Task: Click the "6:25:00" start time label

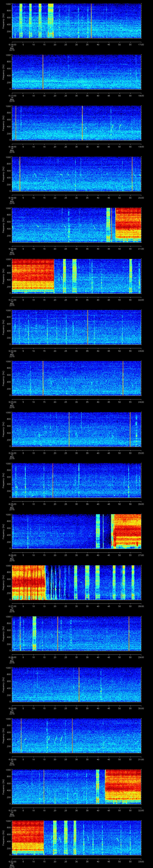Action: pyautogui.click(x=12, y=504)
